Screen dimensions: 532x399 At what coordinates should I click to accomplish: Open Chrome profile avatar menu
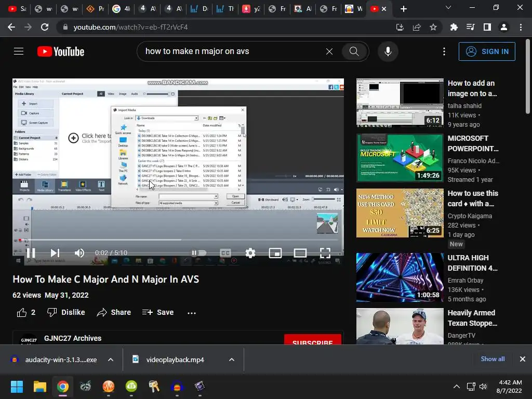(504, 27)
